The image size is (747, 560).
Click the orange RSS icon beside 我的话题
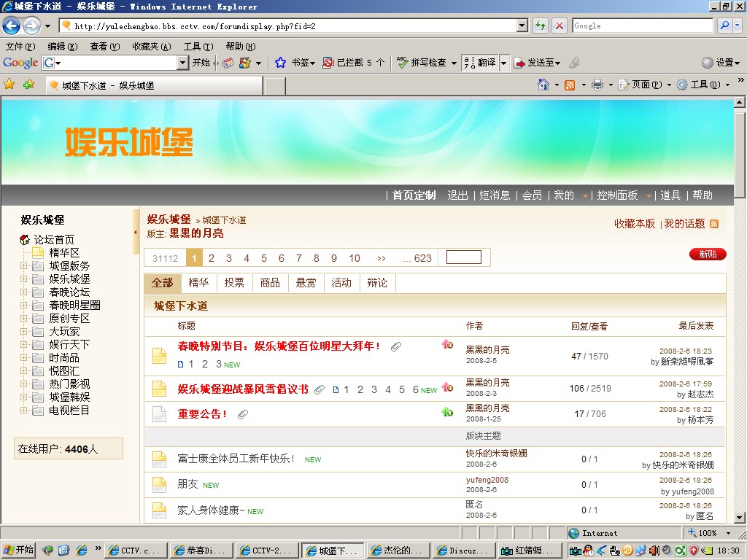714,224
